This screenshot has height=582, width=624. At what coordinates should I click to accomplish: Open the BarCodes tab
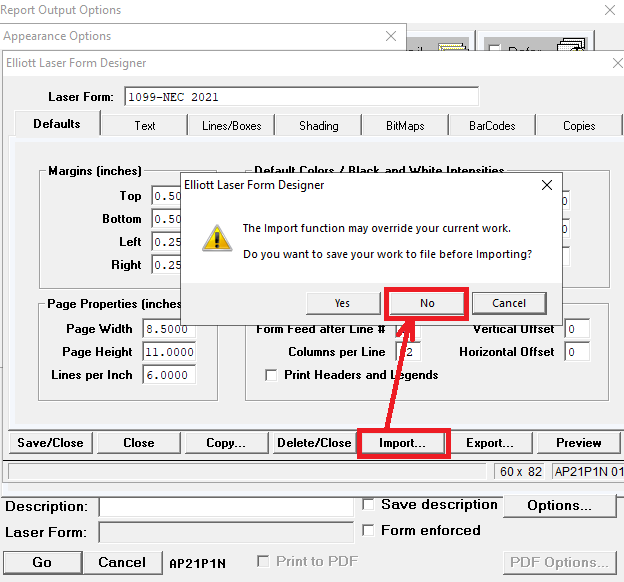click(492, 126)
